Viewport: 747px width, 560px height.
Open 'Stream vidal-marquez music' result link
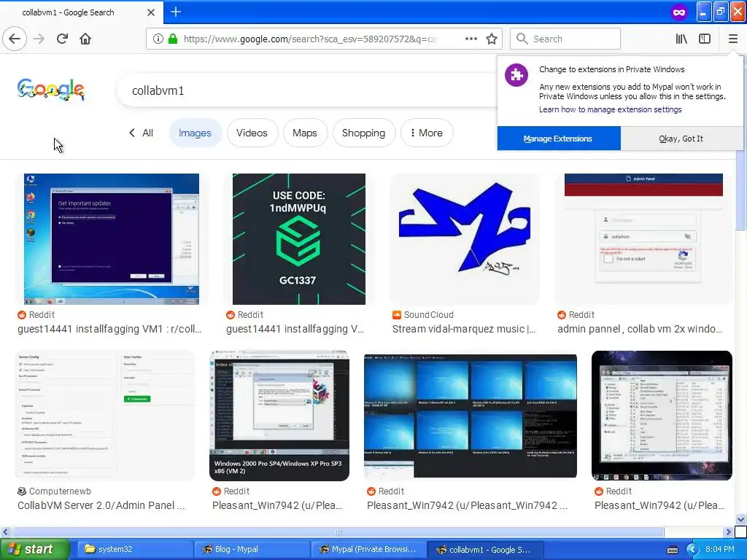click(x=464, y=329)
